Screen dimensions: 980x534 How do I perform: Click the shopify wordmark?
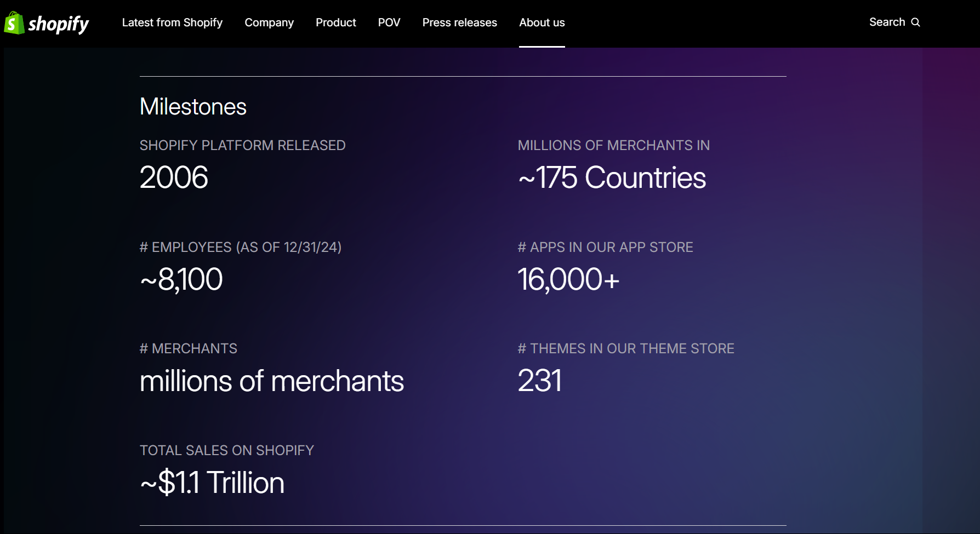pyautogui.click(x=59, y=24)
